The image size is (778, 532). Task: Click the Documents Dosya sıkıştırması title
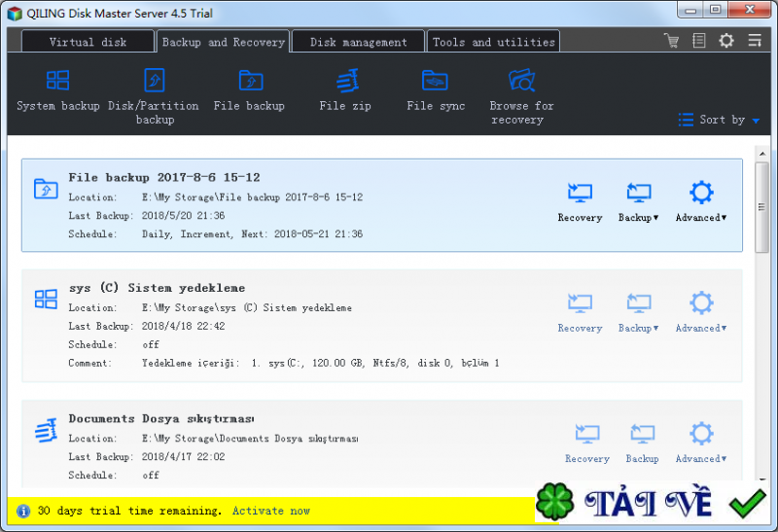(x=161, y=419)
